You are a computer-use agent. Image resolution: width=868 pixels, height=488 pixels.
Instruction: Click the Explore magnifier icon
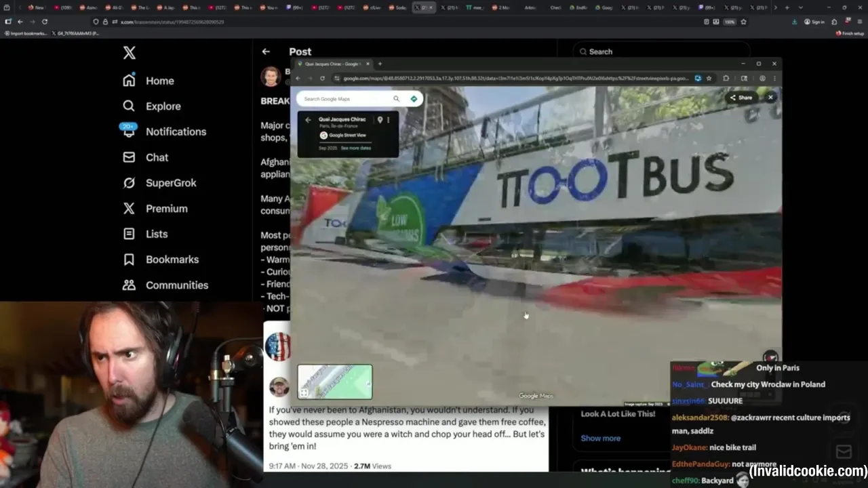(x=129, y=106)
